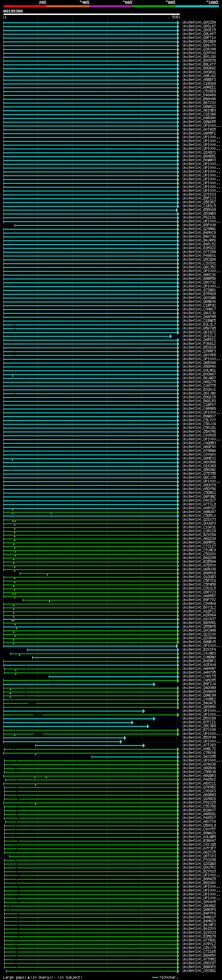Select the UniRef100_C1G631 label
Image resolution: width=222 pixels, height=980 pixels.
point(199,527)
